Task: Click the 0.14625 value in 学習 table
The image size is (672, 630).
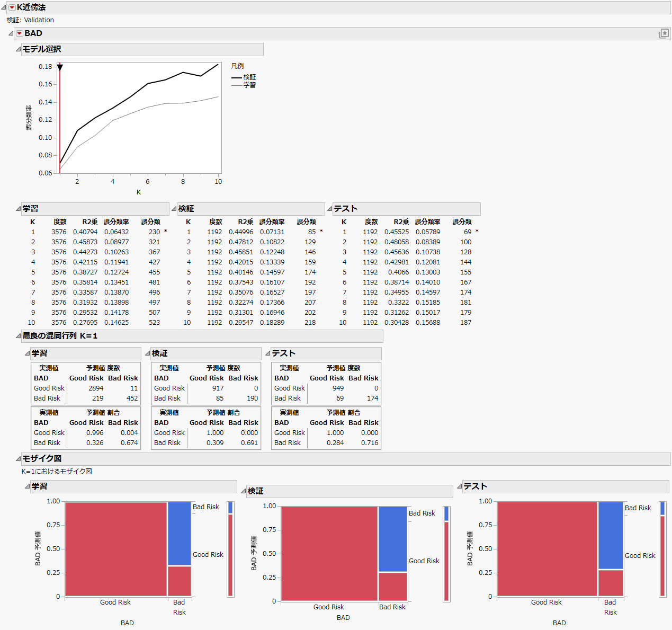Action: pyautogui.click(x=117, y=323)
